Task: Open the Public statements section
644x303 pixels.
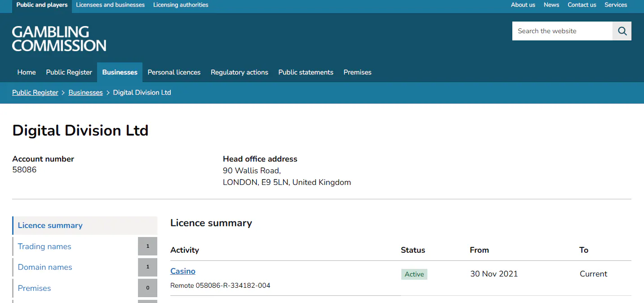Action: coord(306,72)
